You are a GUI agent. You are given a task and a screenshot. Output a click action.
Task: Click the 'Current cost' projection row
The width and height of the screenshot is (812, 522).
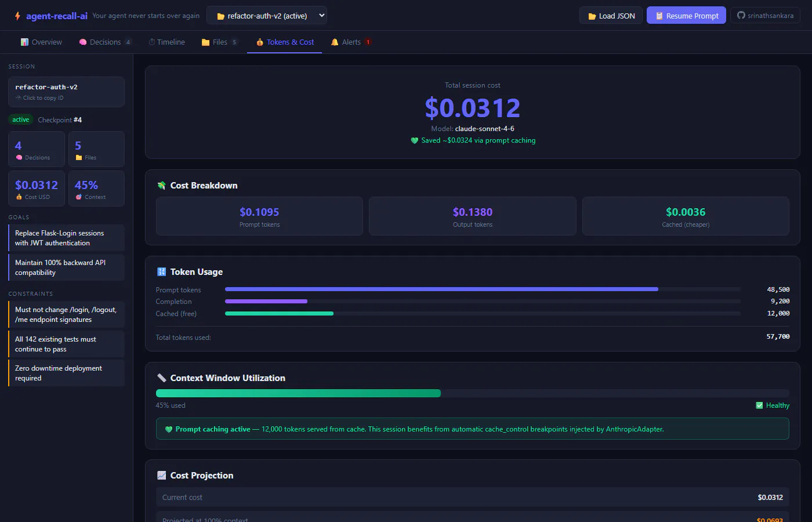click(473, 497)
